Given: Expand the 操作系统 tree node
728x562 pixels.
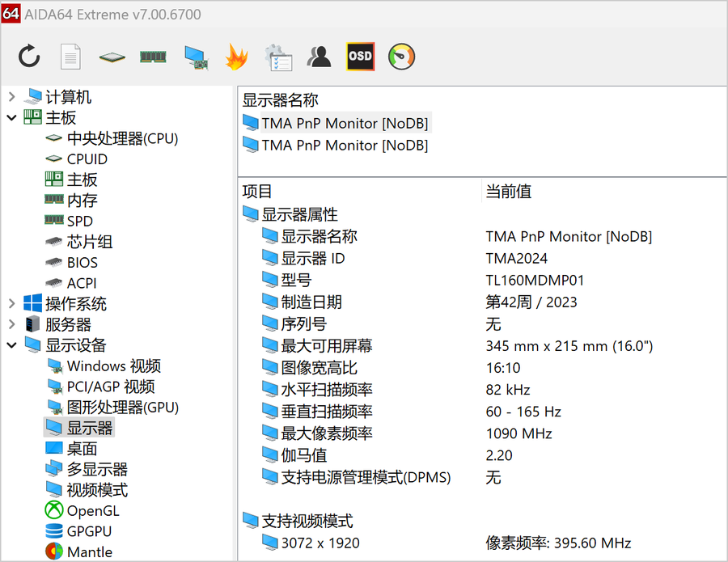Looking at the screenshot, I should [11, 303].
